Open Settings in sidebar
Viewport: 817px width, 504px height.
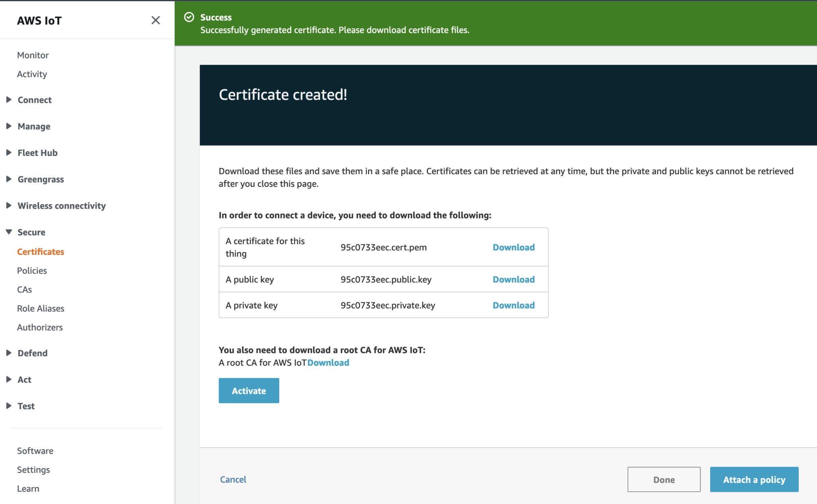[x=34, y=470]
